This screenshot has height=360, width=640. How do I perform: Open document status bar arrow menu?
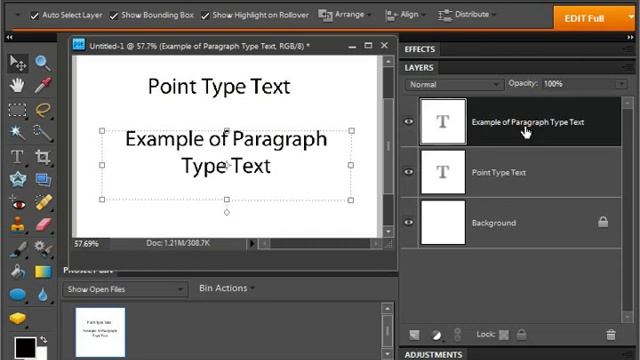click(252, 244)
